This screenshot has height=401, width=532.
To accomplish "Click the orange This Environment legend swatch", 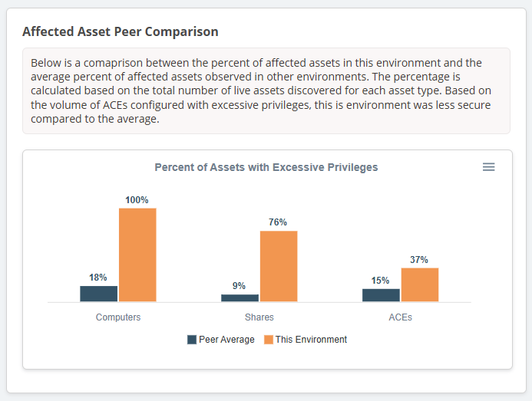I will 269,340.
